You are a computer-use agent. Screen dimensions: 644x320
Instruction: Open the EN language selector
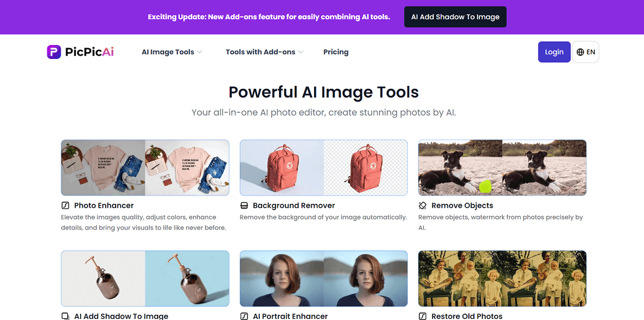click(586, 52)
